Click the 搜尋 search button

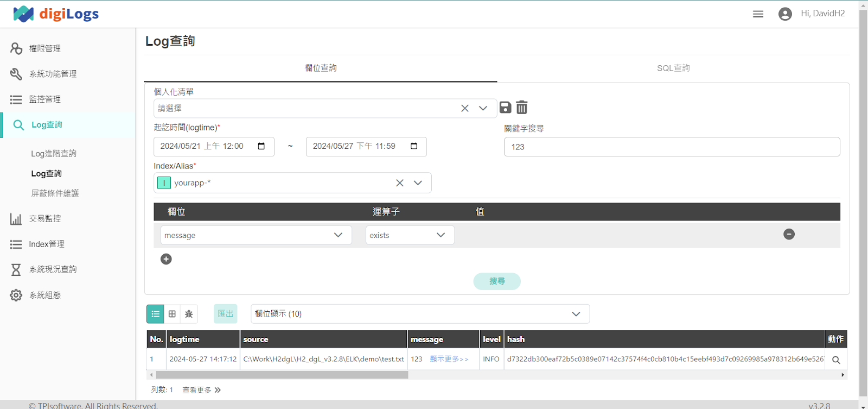(497, 281)
